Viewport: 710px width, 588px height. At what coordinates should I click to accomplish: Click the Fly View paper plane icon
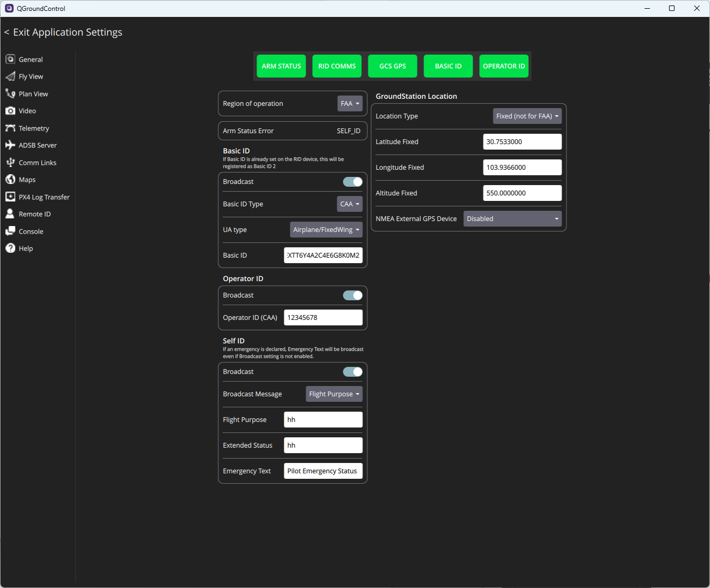(10, 76)
